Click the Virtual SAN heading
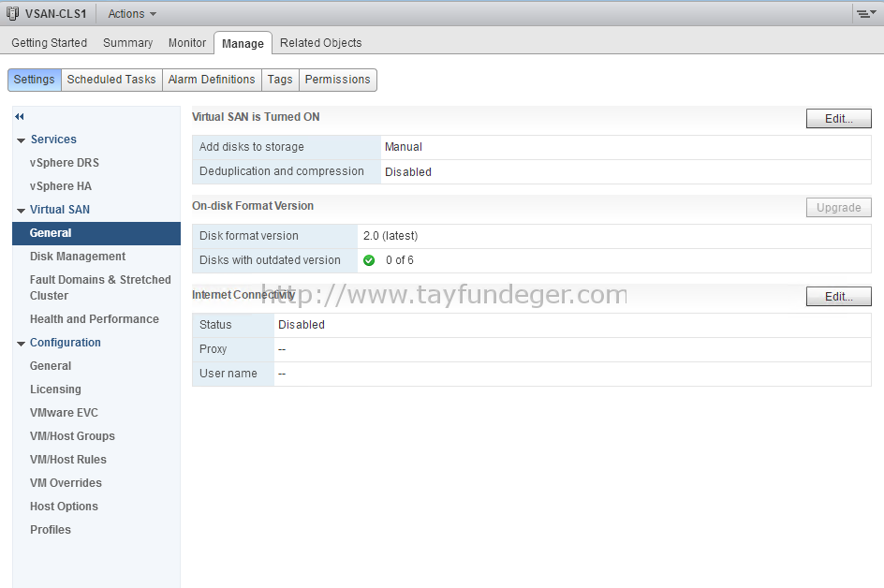The width and height of the screenshot is (884, 588). [60, 210]
